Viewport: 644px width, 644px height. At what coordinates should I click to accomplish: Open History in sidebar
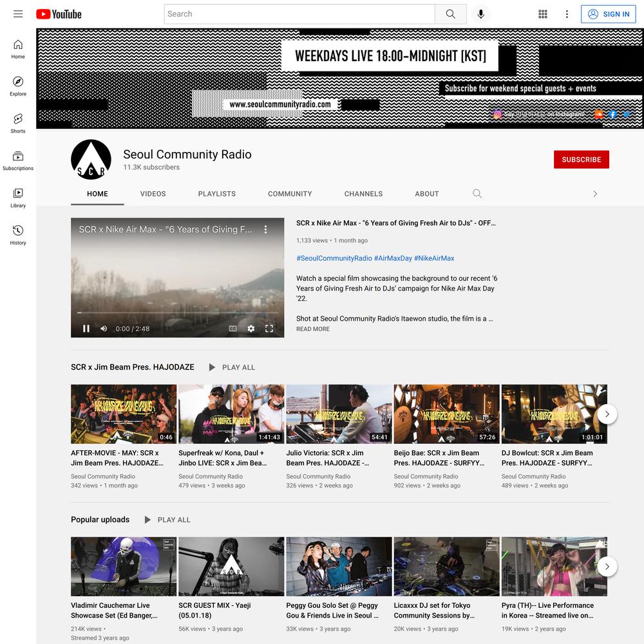click(x=18, y=235)
